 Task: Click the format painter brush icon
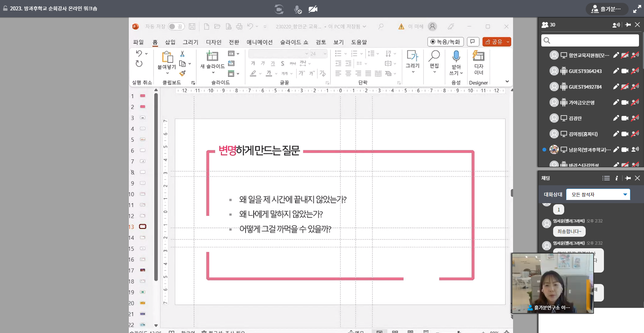tap(182, 73)
